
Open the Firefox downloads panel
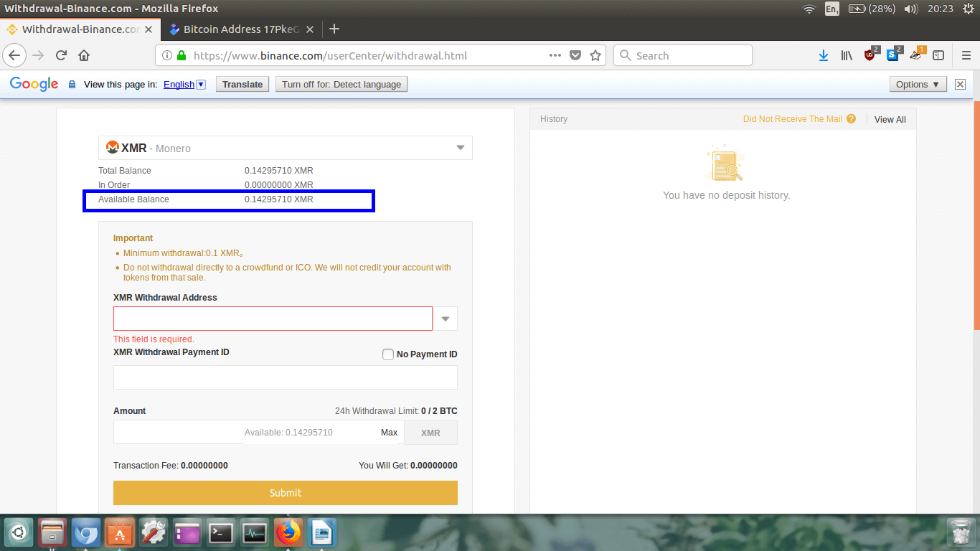pos(824,55)
